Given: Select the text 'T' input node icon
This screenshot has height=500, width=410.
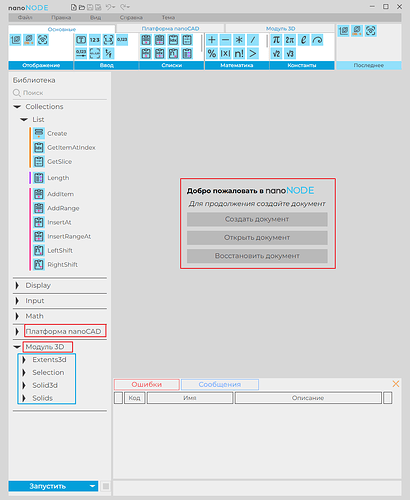Looking at the screenshot, I should [x=81, y=40].
